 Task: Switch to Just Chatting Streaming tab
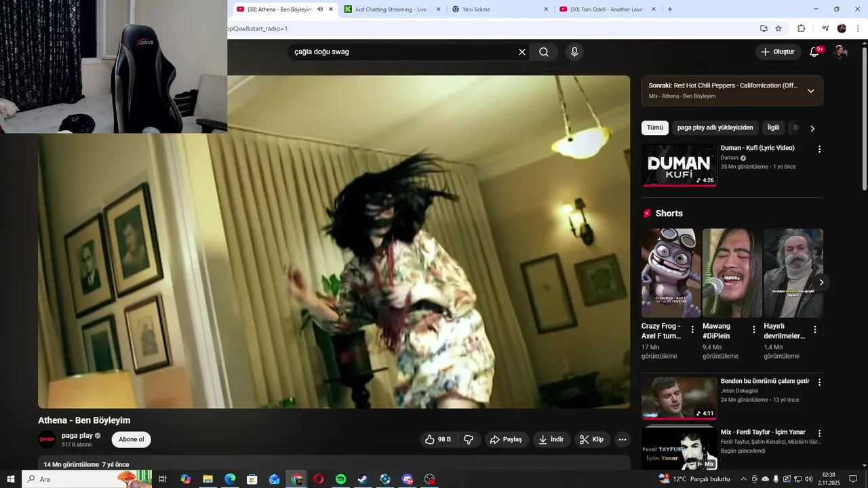(393, 9)
